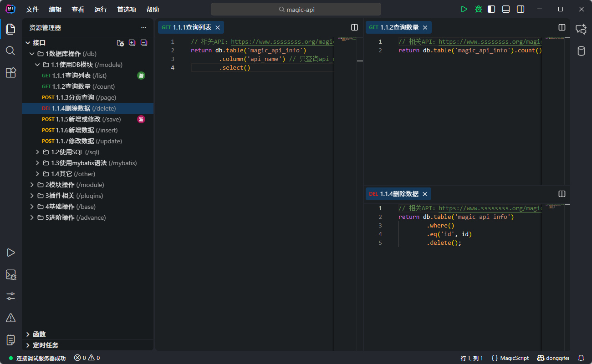Open the Search magnifier in activity bar

point(11,51)
